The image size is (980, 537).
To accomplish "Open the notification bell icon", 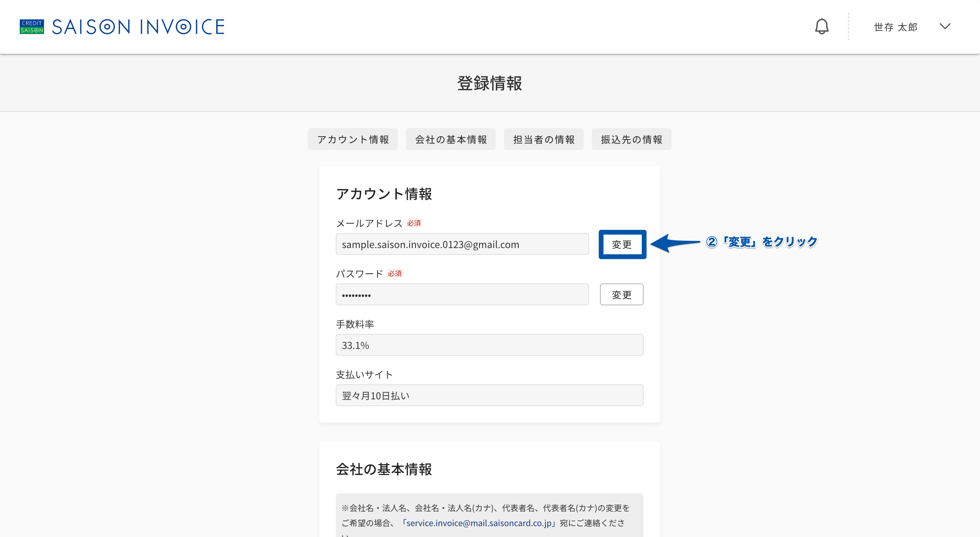I will coord(822,27).
